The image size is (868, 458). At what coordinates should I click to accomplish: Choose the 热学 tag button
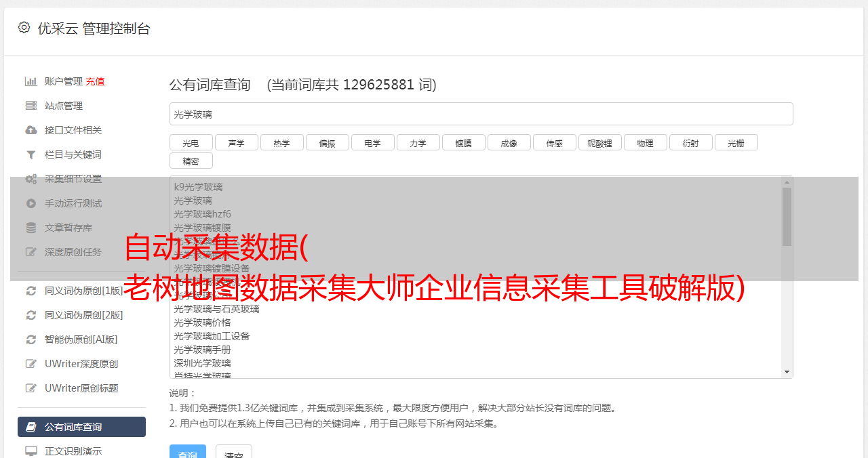pyautogui.click(x=281, y=143)
